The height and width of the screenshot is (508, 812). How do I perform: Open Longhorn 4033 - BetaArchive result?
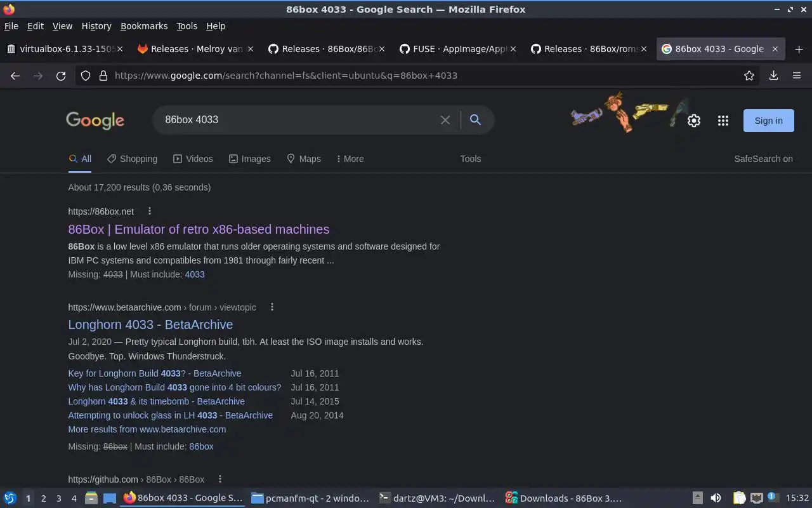coord(150,324)
